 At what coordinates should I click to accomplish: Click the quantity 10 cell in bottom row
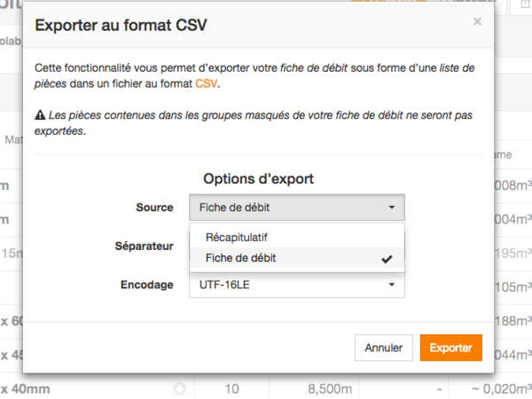tap(232, 387)
